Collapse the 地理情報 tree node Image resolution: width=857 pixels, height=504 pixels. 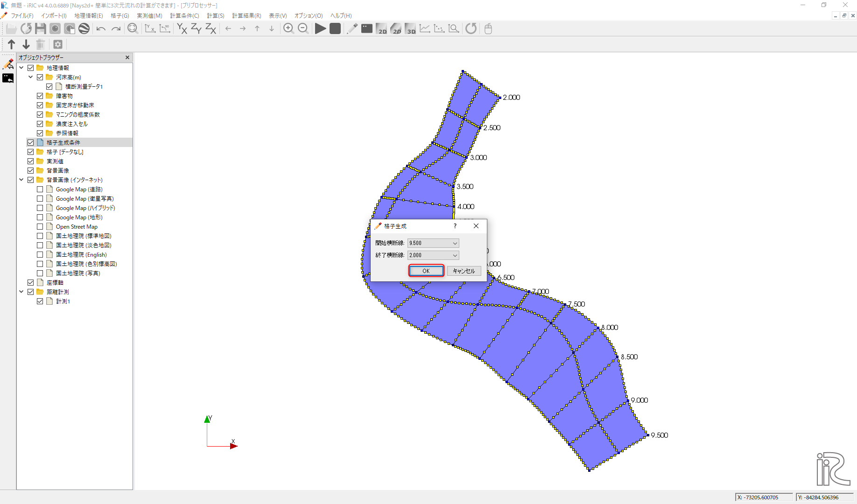tap(21, 68)
